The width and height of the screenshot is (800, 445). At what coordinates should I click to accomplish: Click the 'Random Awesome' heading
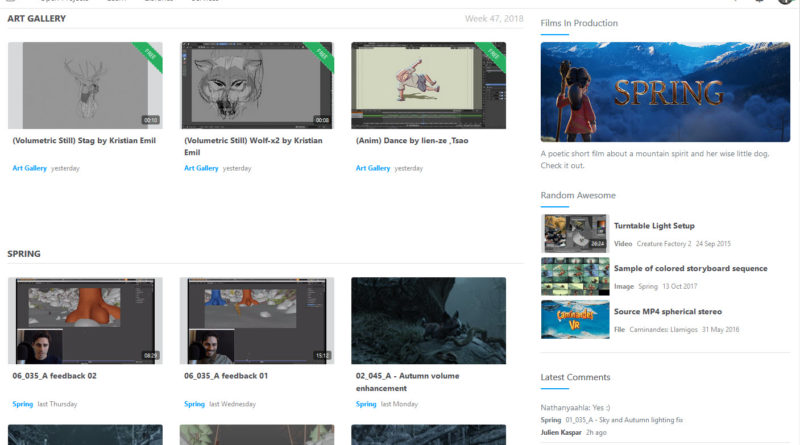coord(578,195)
